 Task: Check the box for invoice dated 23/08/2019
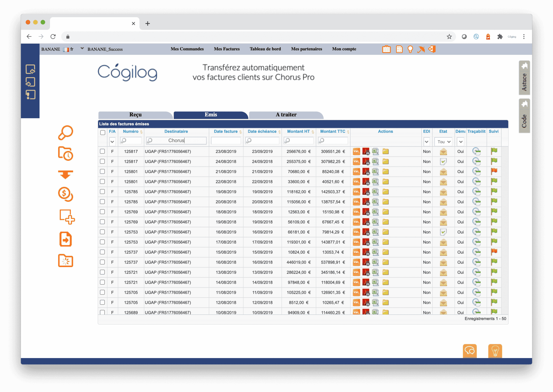(102, 151)
